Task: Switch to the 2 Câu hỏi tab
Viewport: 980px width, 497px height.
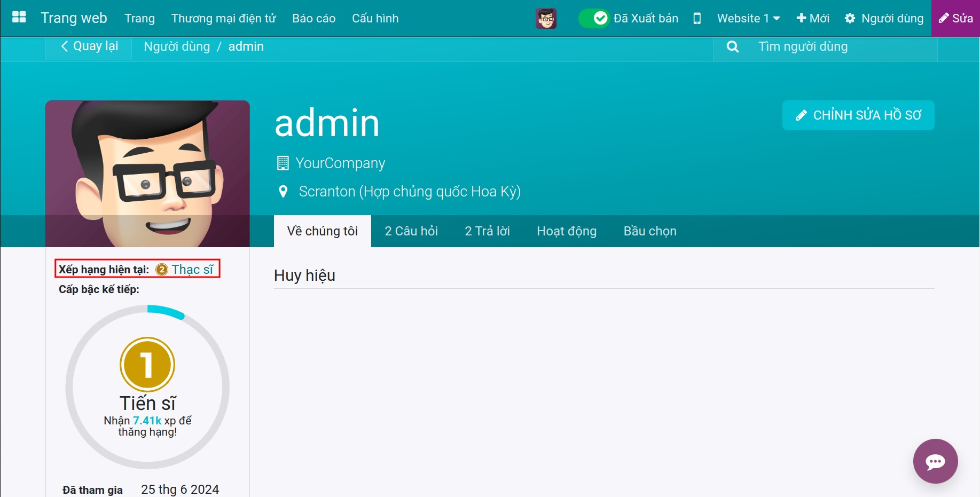Action: pos(411,231)
